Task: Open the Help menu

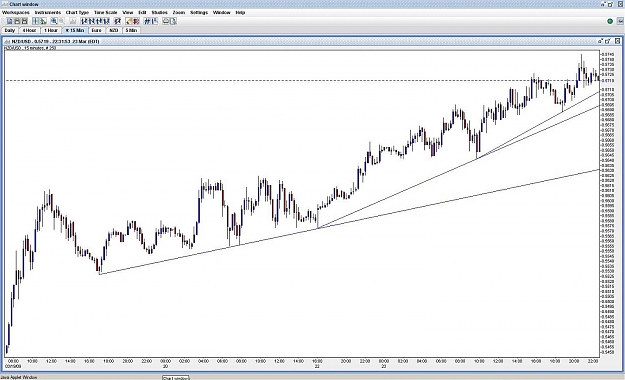Action: click(x=240, y=12)
